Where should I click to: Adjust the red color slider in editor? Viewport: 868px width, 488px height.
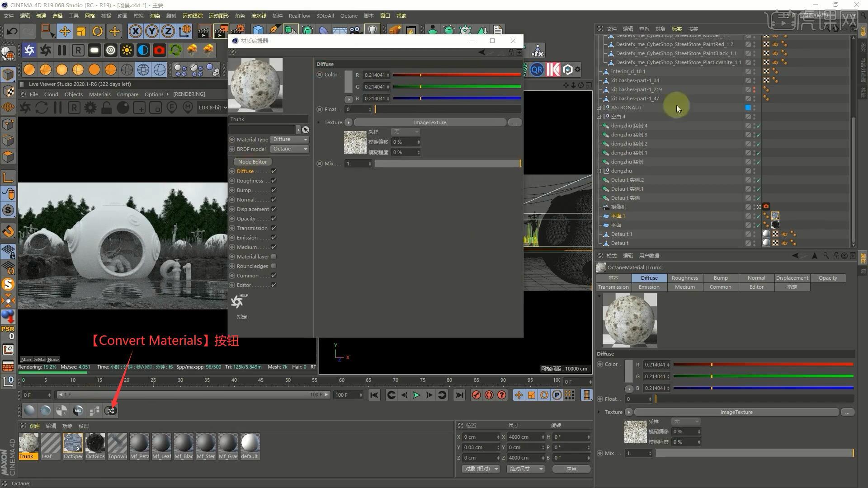pyautogui.click(x=457, y=75)
